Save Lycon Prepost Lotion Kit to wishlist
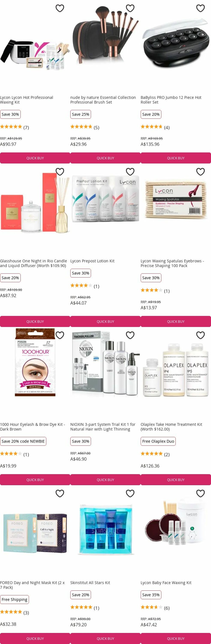Image resolution: width=211 pixels, height=644 pixels. point(130,172)
